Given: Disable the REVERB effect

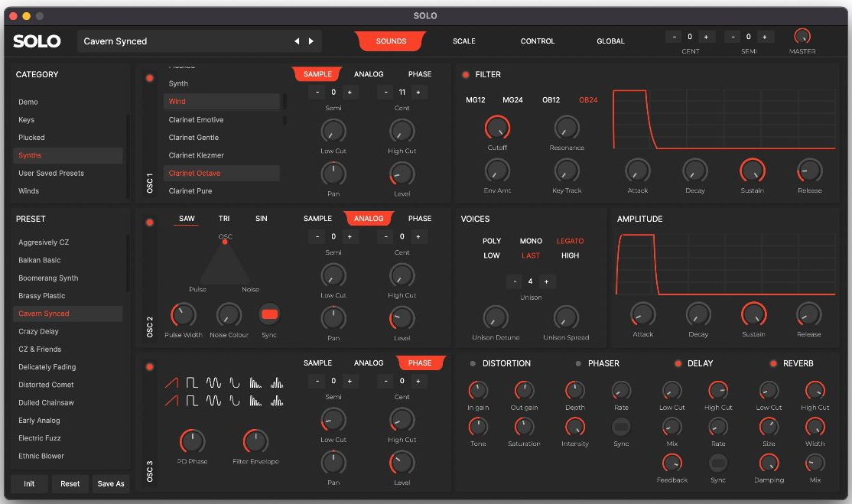Looking at the screenshot, I should point(773,363).
